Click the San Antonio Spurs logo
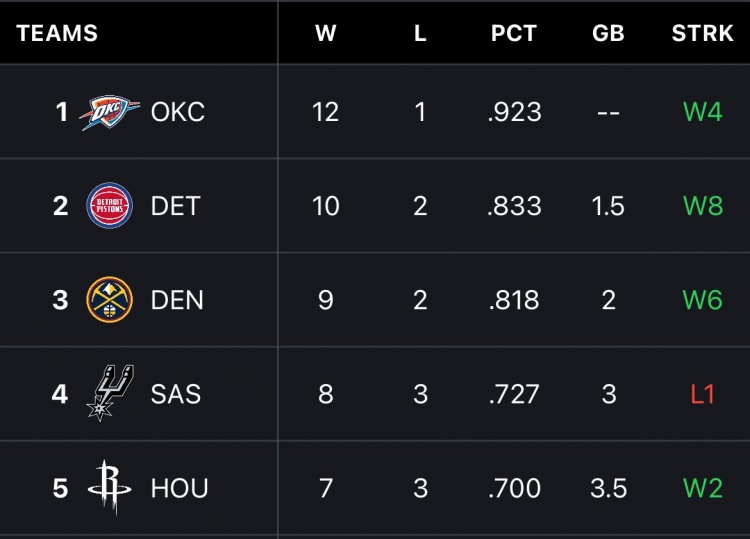Image resolution: width=750 pixels, height=539 pixels. (107, 393)
